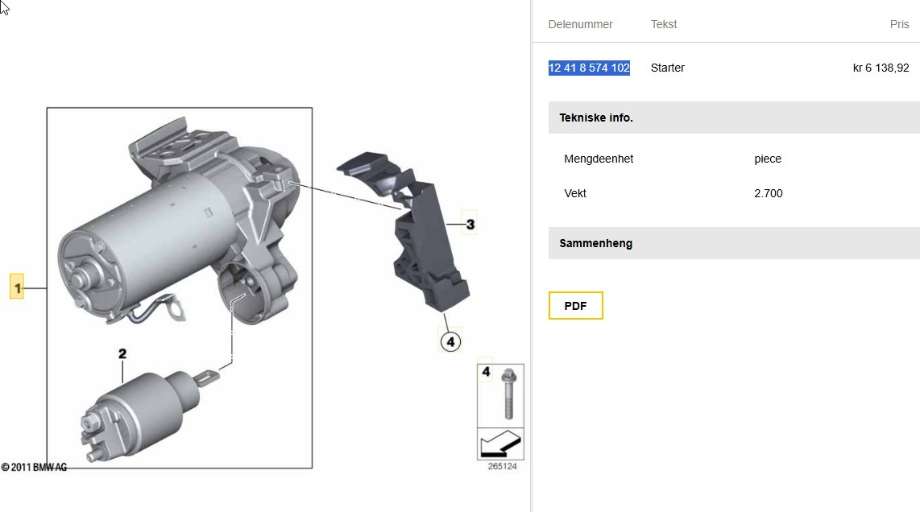Click part callout number 1 on diagram

[17, 287]
